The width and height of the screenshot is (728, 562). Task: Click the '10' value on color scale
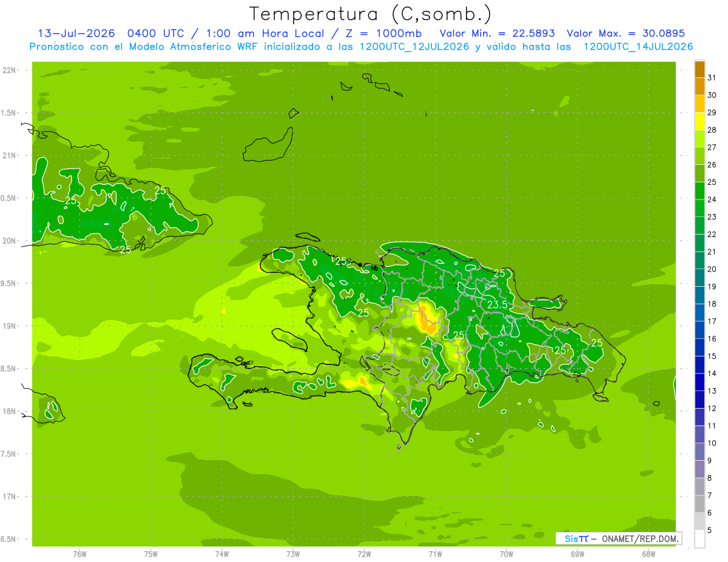(x=712, y=443)
